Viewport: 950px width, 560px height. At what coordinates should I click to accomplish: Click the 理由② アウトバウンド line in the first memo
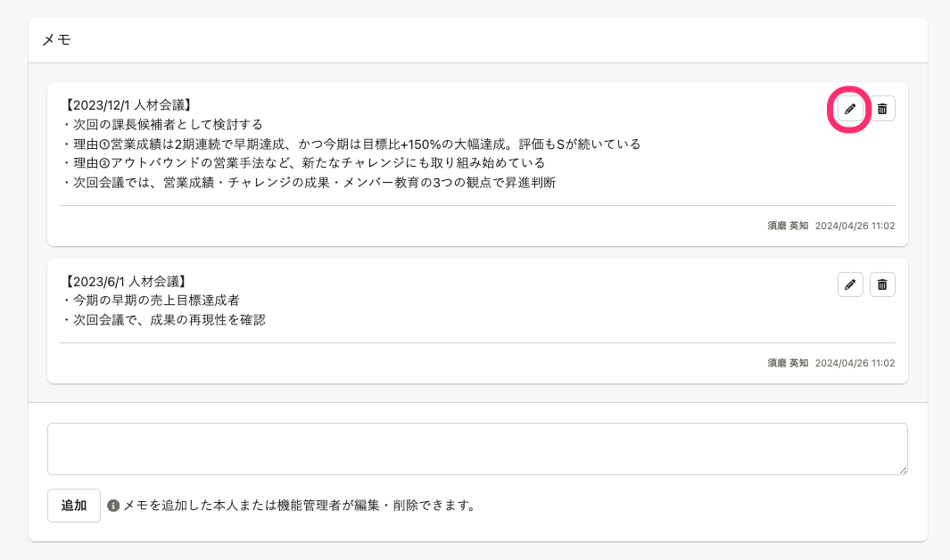[303, 163]
